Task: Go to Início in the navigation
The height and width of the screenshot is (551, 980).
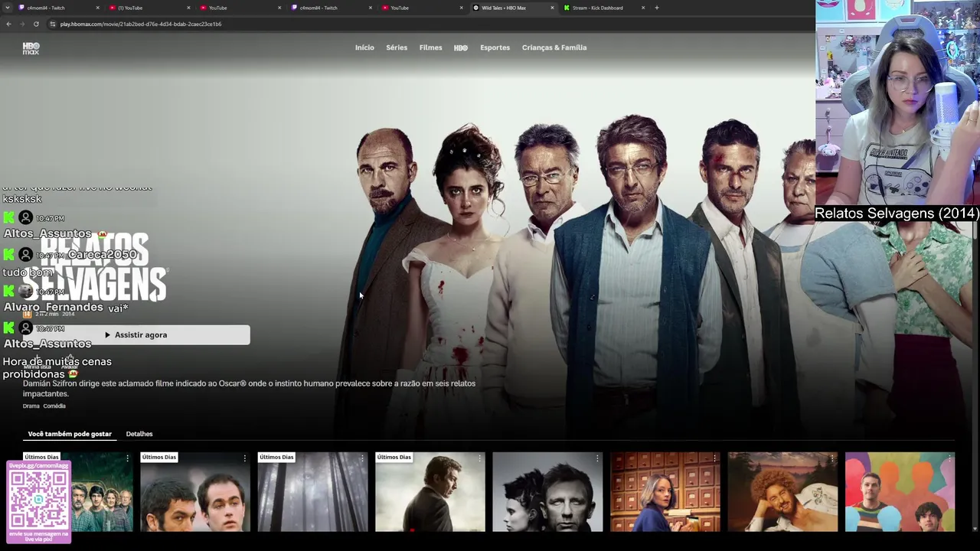Action: click(364, 47)
